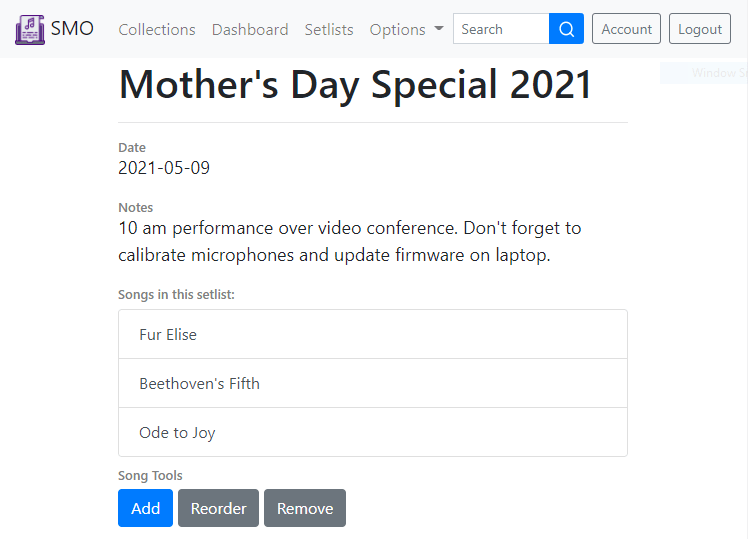The image size is (748, 539).
Task: Click the Remove song button
Action: pos(305,508)
